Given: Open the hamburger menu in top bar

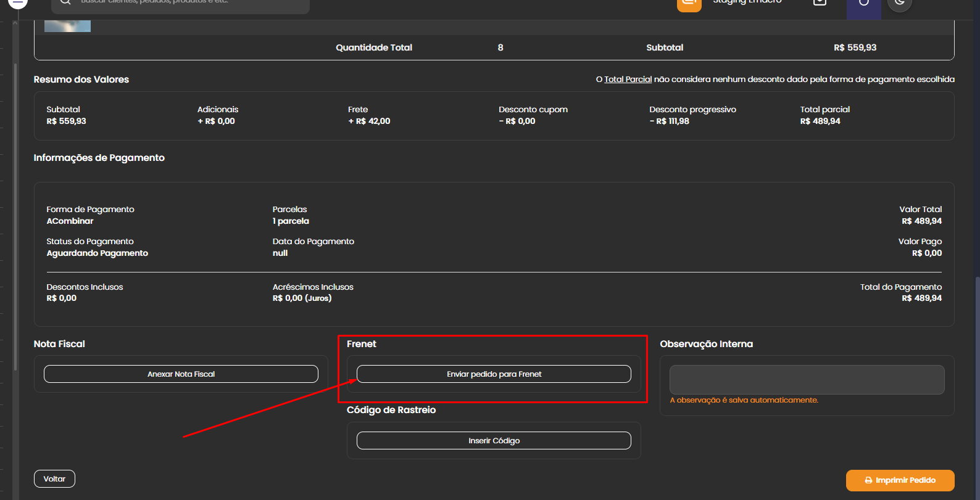Looking at the screenshot, I should (17, 2).
